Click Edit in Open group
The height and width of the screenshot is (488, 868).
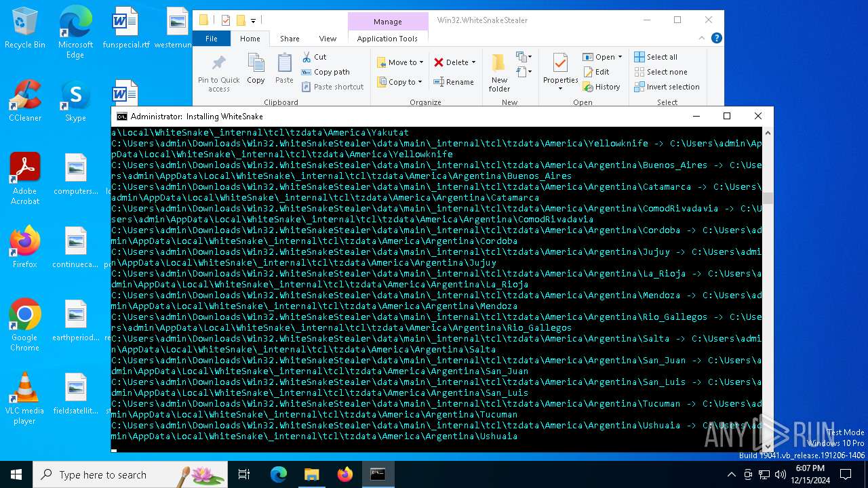click(596, 72)
